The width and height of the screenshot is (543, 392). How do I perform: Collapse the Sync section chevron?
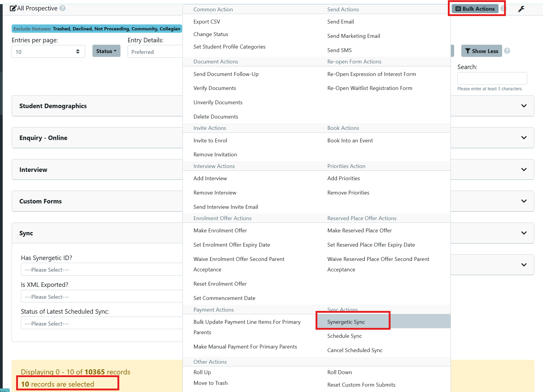pyautogui.click(x=524, y=233)
